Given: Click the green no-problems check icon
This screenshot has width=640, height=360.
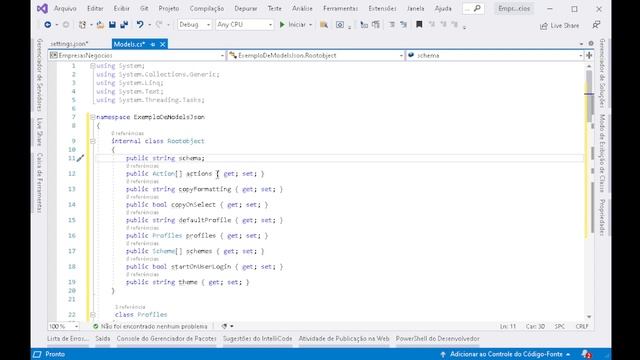Looking at the screenshot, I should (x=96, y=327).
